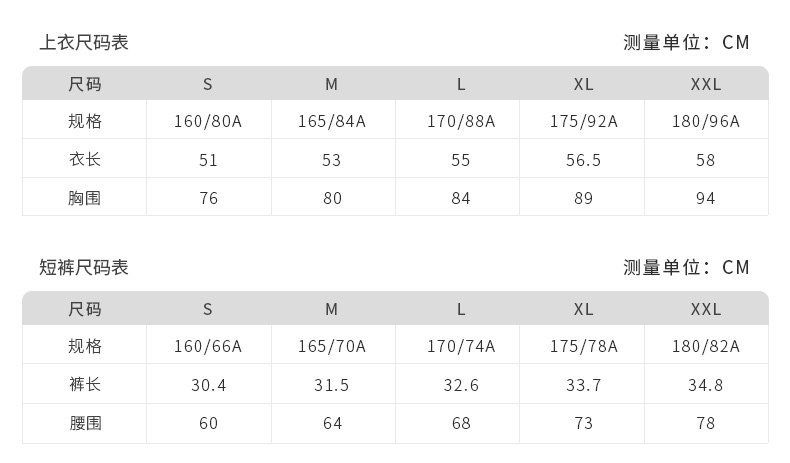Click the XXL header in shorts table
The height and width of the screenshot is (463, 790).
click(706, 309)
